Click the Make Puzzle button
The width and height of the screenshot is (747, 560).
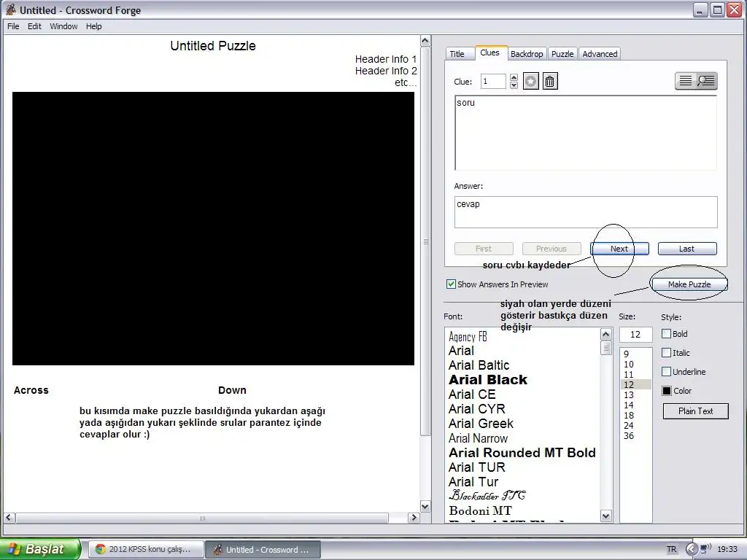[x=689, y=284]
